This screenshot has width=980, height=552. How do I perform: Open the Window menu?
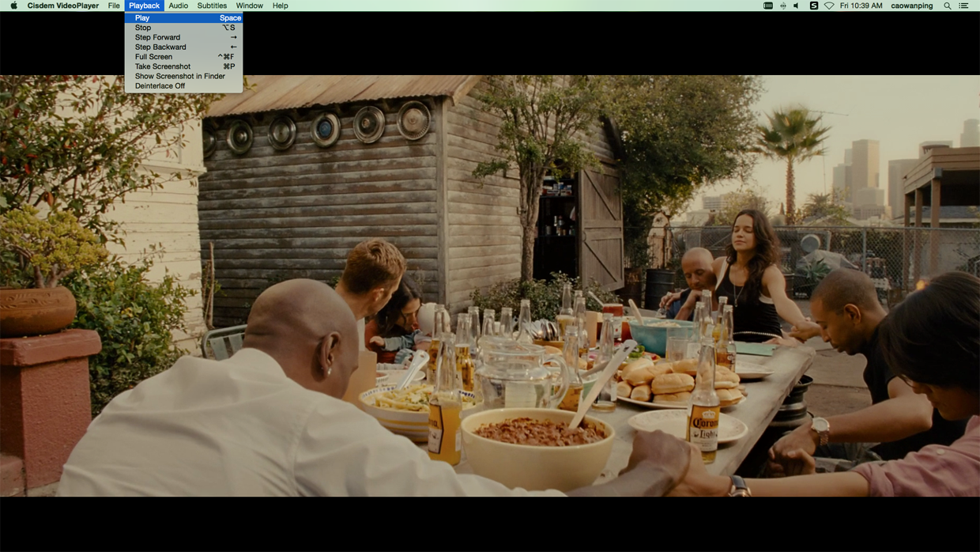coord(250,6)
